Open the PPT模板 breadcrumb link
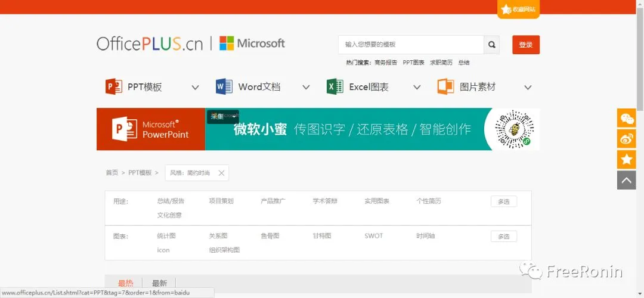Image resolution: width=644 pixels, height=298 pixels. click(x=140, y=173)
